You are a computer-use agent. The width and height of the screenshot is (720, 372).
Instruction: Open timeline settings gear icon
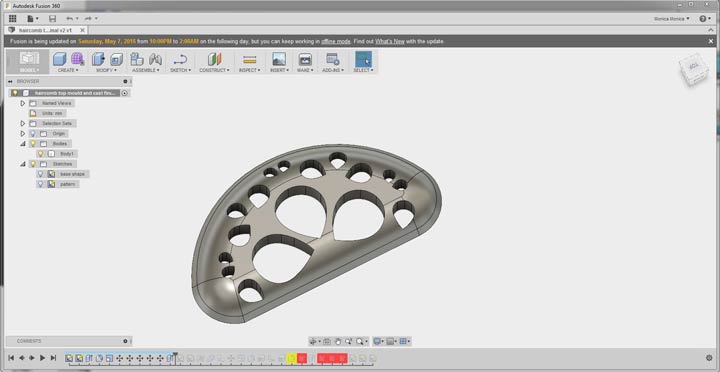click(709, 358)
